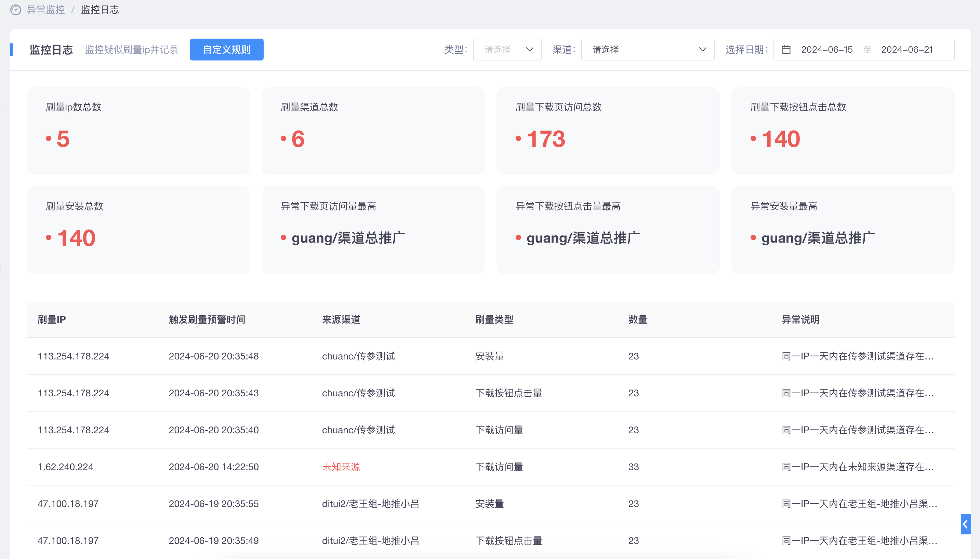
Task: Click the 刷量下载按钮点击总数 value 140
Action: coord(781,139)
